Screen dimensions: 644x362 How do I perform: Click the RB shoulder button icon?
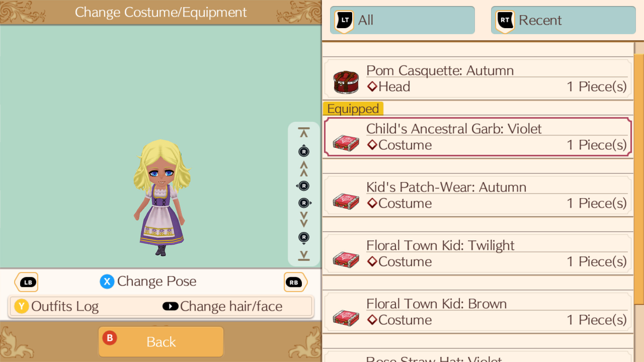(x=296, y=282)
